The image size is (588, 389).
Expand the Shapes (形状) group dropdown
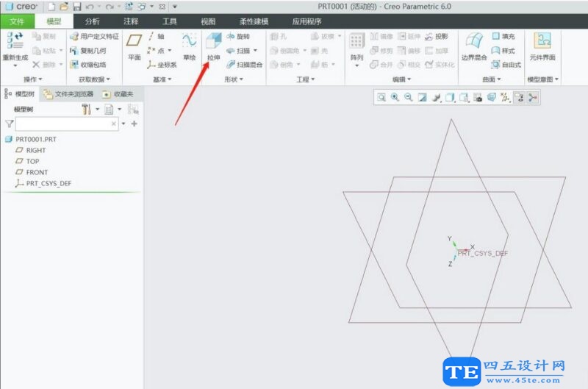coord(243,79)
